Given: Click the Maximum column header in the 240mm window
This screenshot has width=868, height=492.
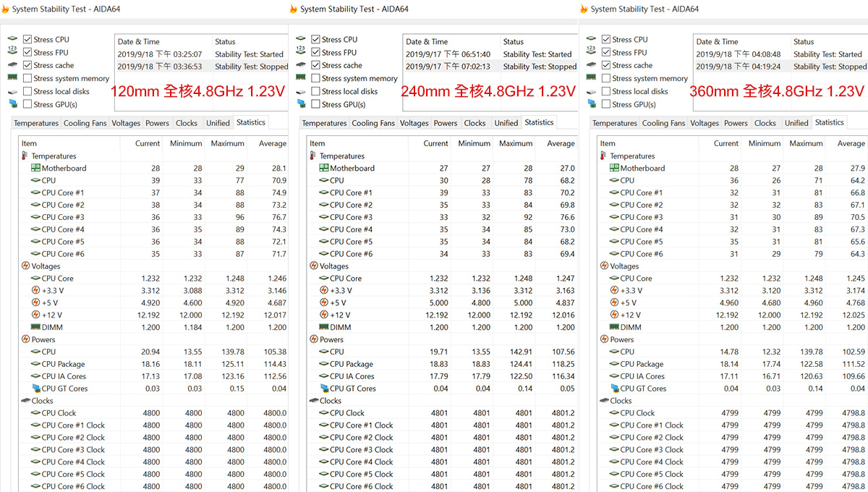Looking at the screenshot, I should (x=516, y=143).
